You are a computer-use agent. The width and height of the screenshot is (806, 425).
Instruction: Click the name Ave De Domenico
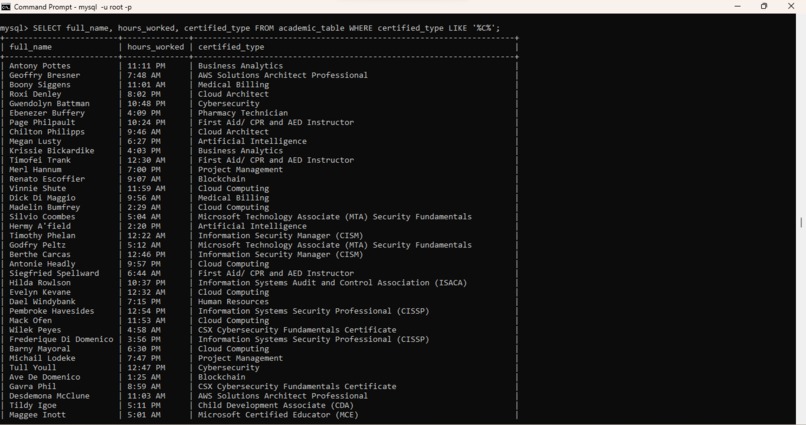point(44,377)
